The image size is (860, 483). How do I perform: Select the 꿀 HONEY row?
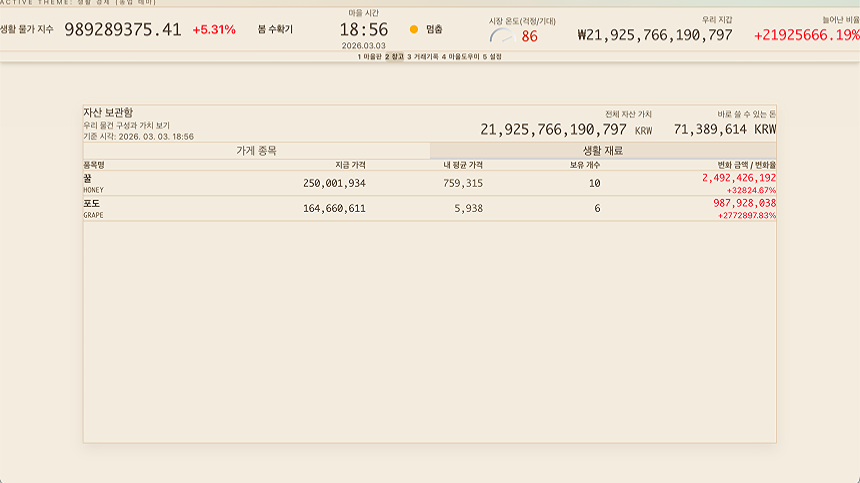point(429,183)
